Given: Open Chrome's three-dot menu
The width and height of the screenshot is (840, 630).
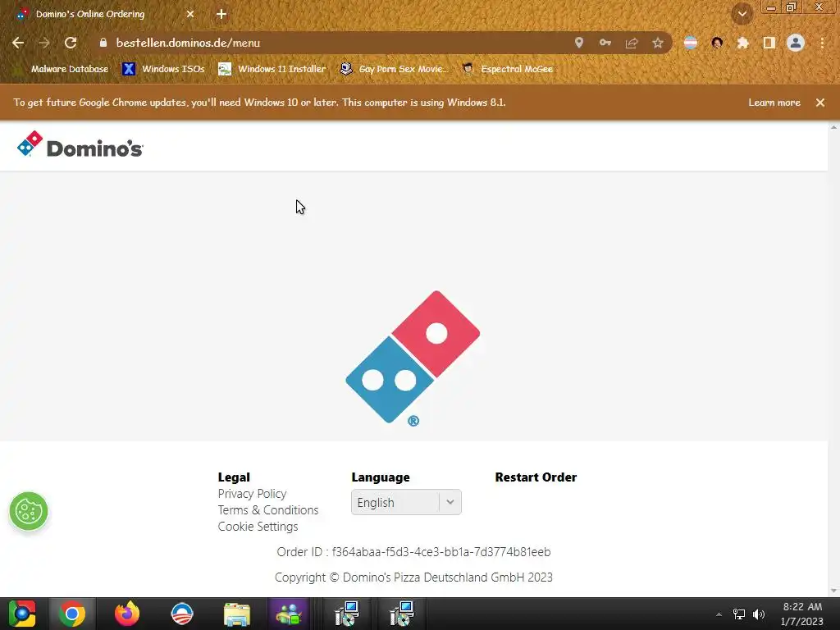Looking at the screenshot, I should pos(822,43).
